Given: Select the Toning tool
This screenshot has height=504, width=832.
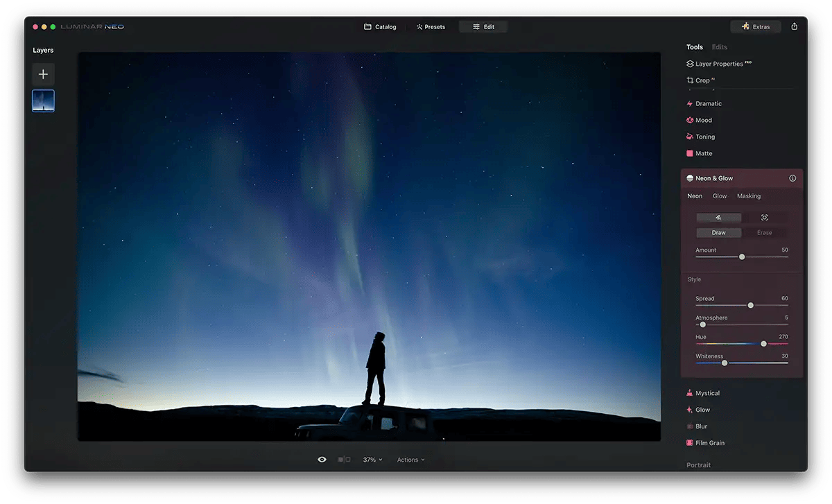Looking at the screenshot, I should click(704, 137).
